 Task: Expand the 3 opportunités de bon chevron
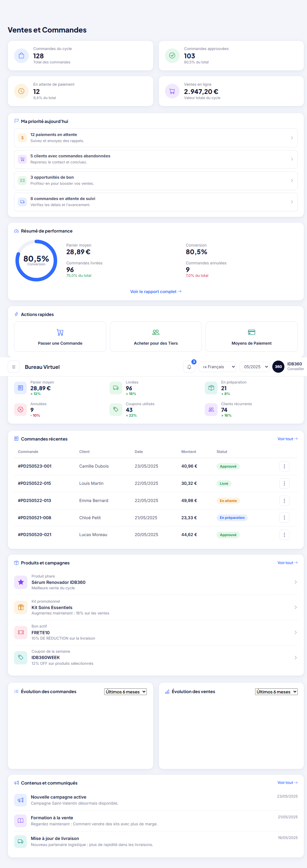292,181
